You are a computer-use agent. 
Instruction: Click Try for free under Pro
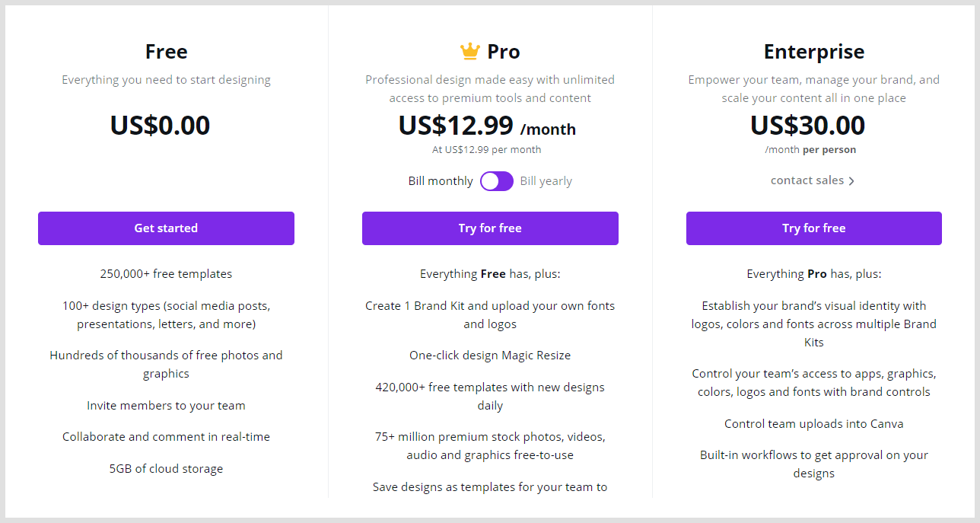[x=490, y=228]
